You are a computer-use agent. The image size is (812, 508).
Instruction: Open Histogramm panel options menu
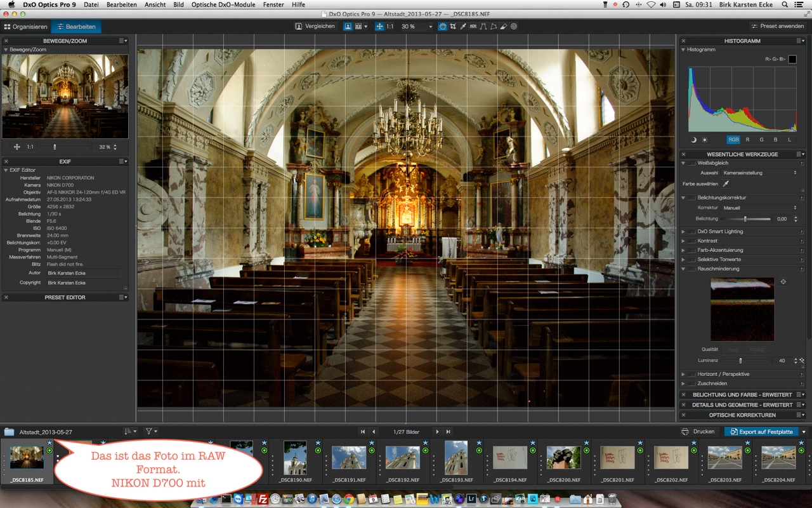pos(801,41)
